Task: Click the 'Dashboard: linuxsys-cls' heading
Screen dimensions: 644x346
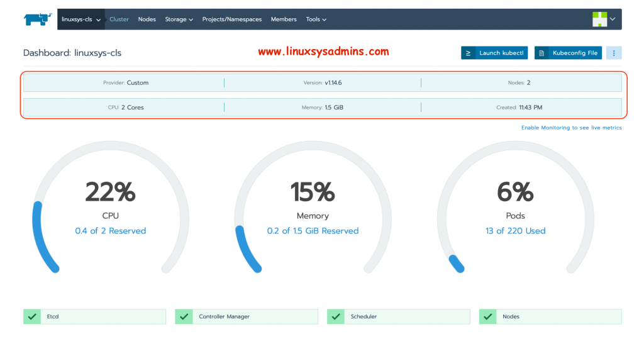Action: tap(72, 53)
